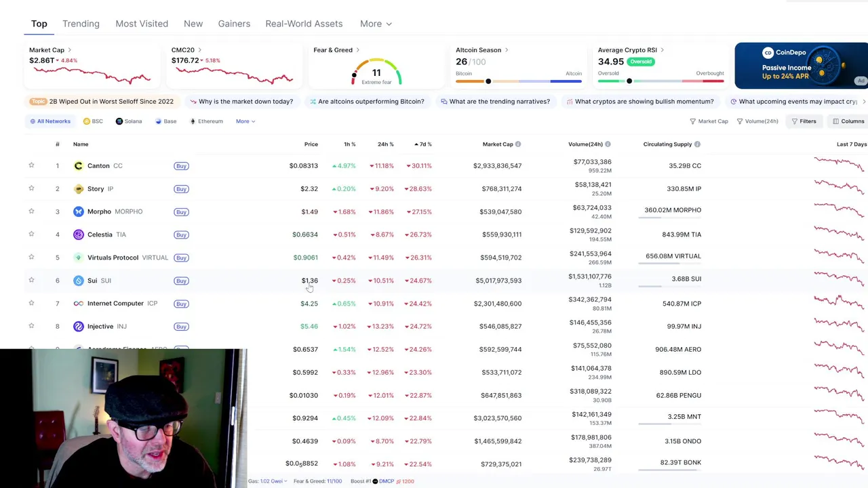Switch to the Most Visited tab

142,24
